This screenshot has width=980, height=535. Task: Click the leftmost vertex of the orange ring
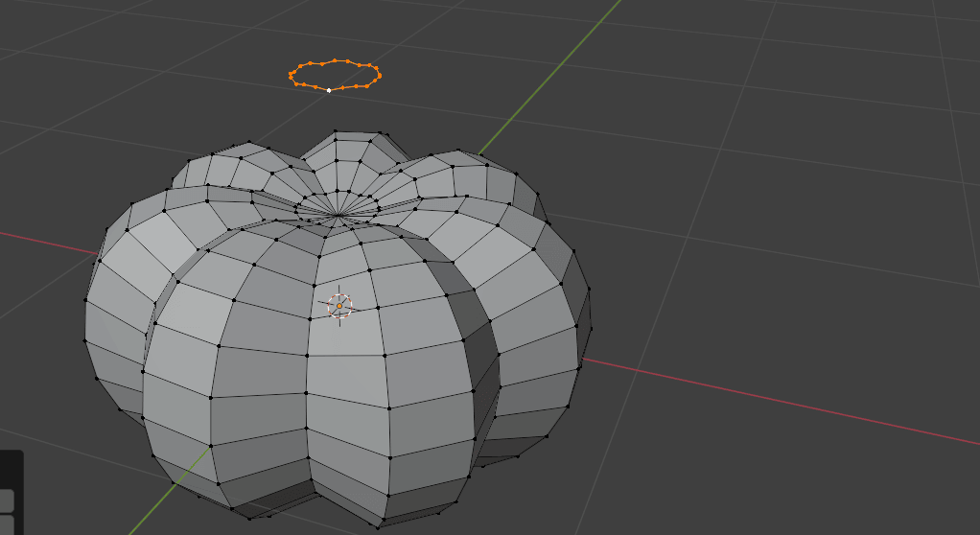click(291, 74)
